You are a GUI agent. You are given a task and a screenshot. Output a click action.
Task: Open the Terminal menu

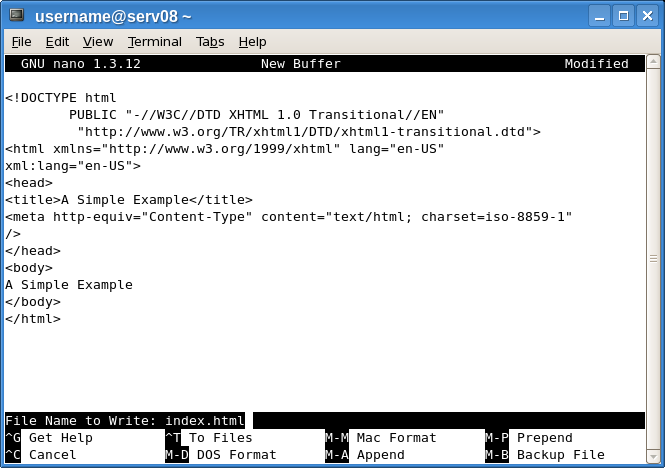click(x=155, y=42)
